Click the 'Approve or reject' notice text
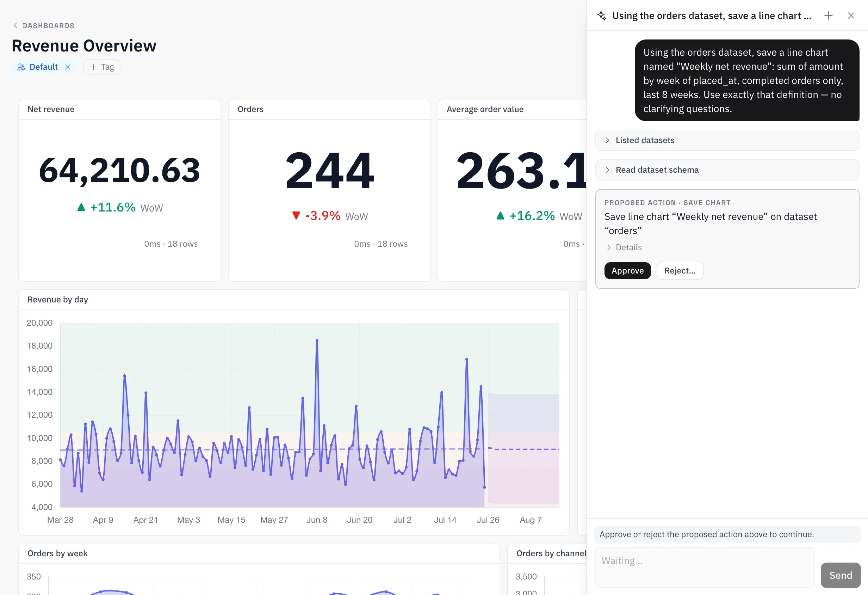This screenshot has height=595, width=868. point(706,534)
